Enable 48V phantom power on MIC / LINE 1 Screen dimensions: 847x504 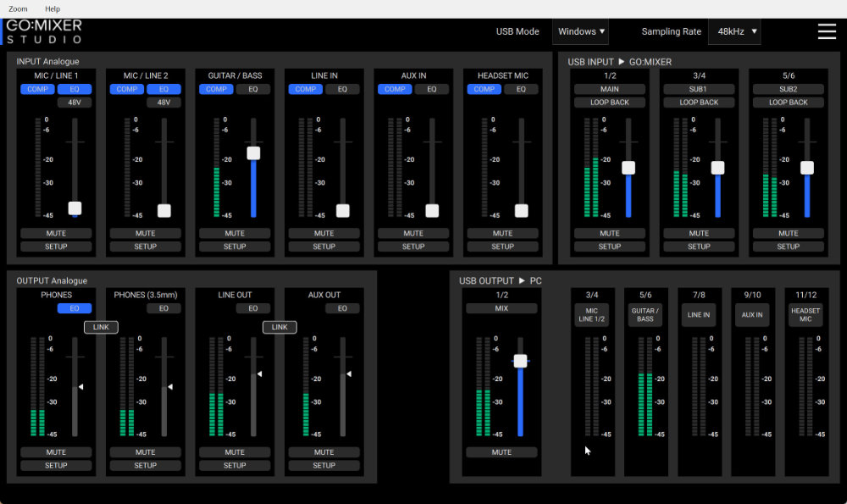coord(75,102)
